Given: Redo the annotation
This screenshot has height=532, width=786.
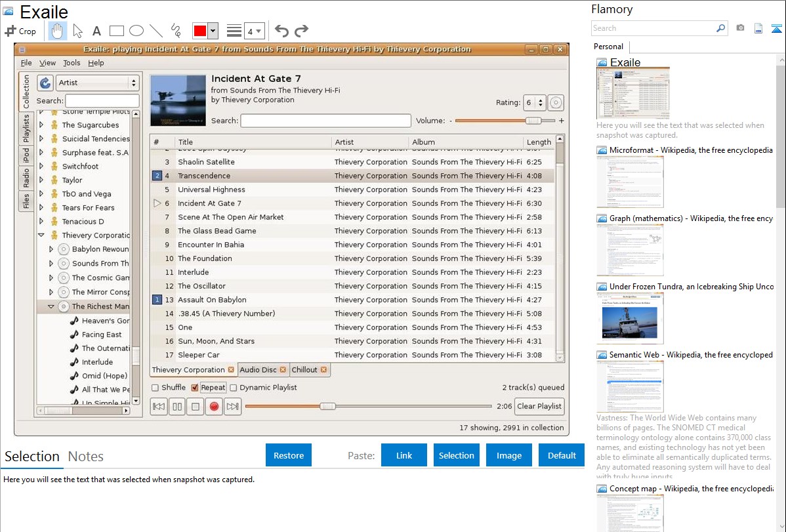Looking at the screenshot, I should click(x=301, y=31).
